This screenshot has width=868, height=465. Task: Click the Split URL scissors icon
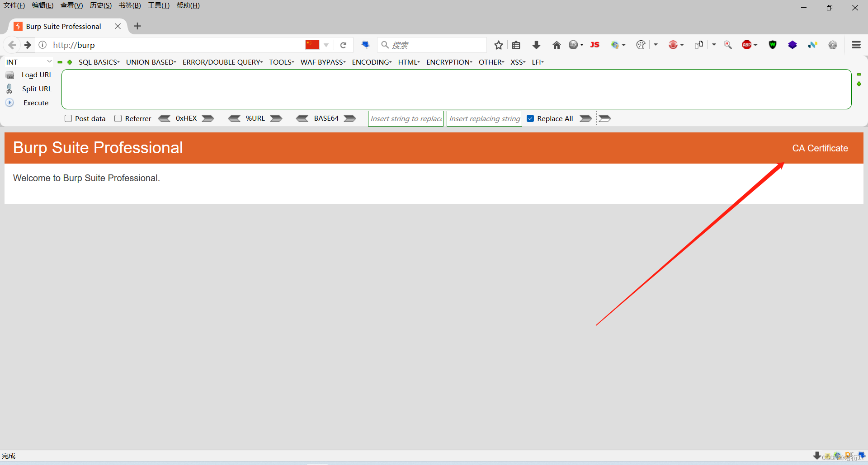point(9,89)
